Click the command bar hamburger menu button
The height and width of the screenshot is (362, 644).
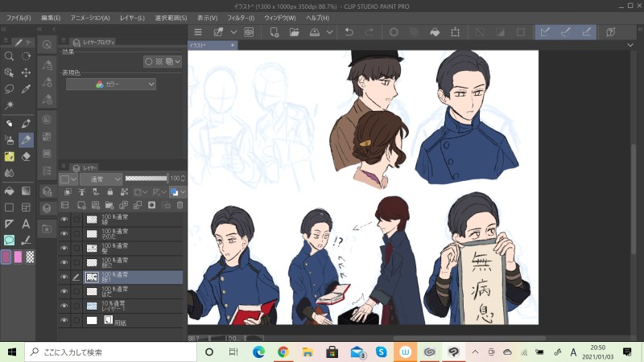click(198, 32)
